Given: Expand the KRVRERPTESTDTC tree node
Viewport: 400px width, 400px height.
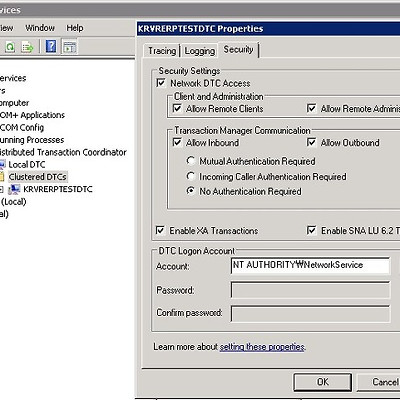Looking at the screenshot, I should click(x=1, y=189).
